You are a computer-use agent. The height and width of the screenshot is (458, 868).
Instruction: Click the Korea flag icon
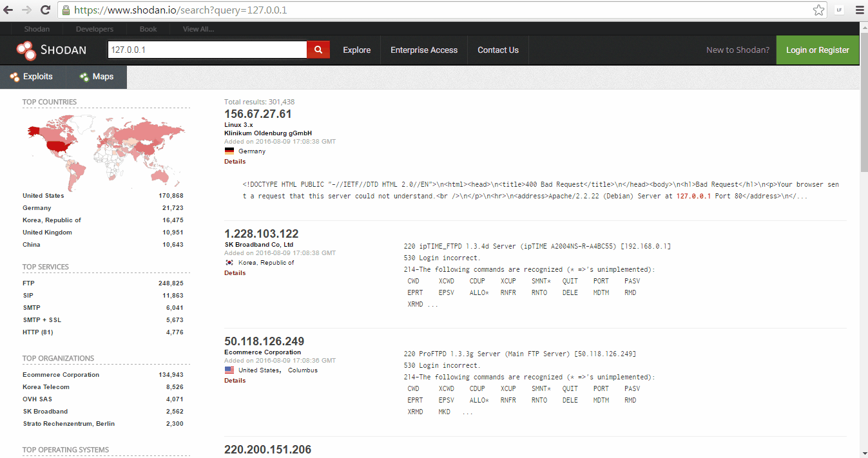(x=229, y=262)
